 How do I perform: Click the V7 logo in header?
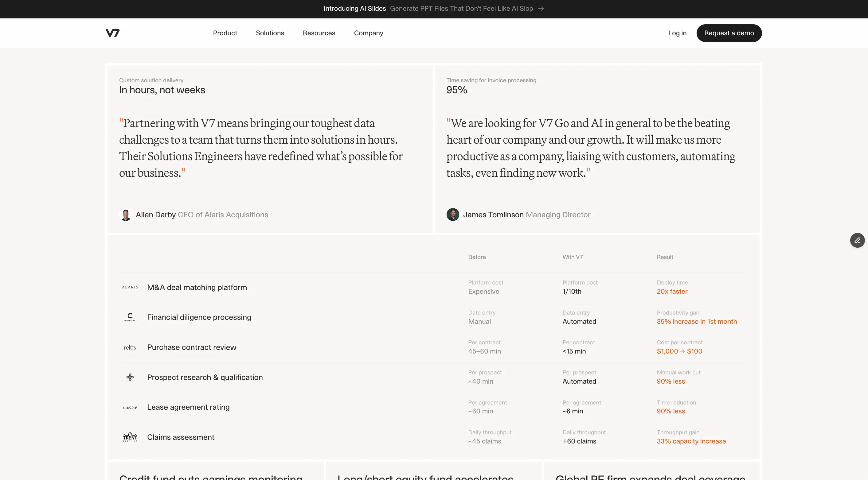click(112, 33)
